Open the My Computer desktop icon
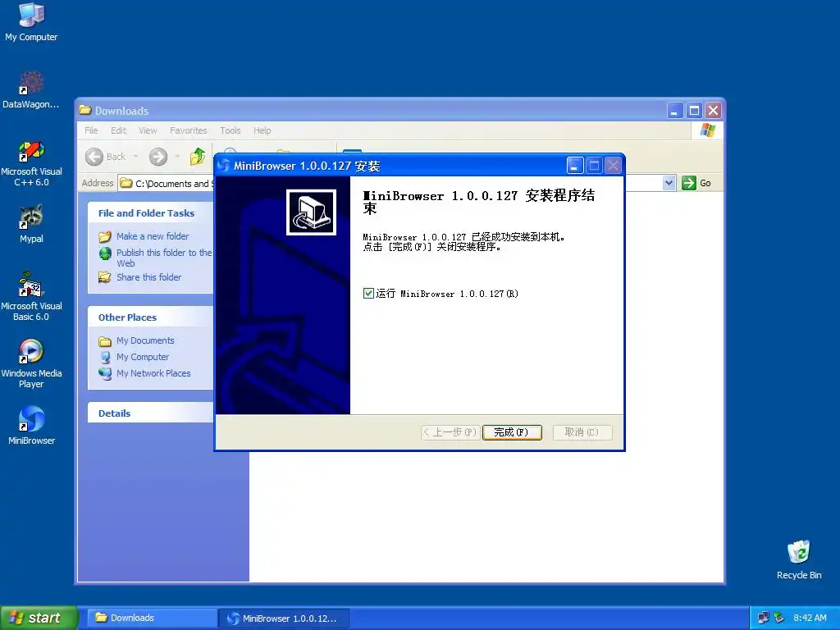840x630 pixels. click(x=32, y=21)
